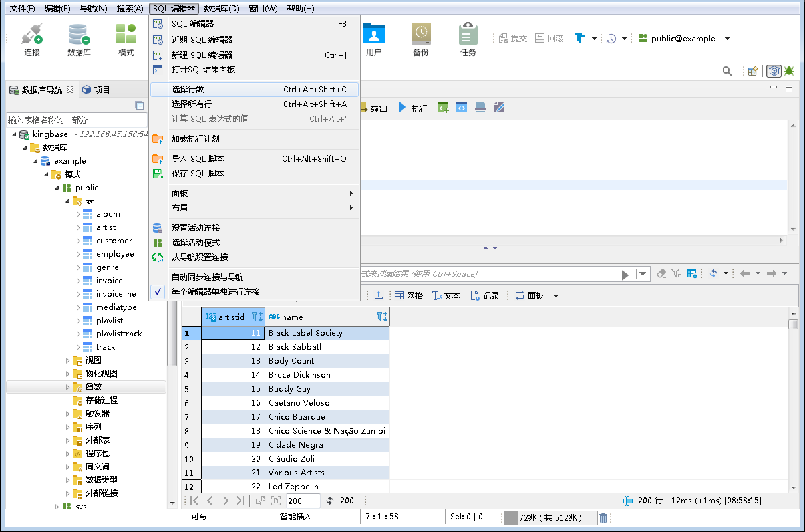Viewport: 805px width, 532px height.
Task: Switch result view to 文本 mode
Action: 444,295
